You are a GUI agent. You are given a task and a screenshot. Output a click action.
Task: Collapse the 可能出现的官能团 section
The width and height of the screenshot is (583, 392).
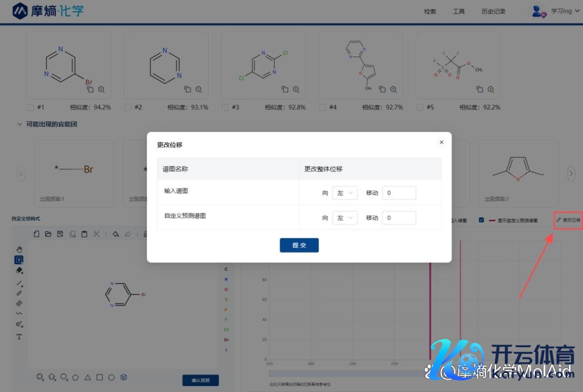click(x=19, y=125)
